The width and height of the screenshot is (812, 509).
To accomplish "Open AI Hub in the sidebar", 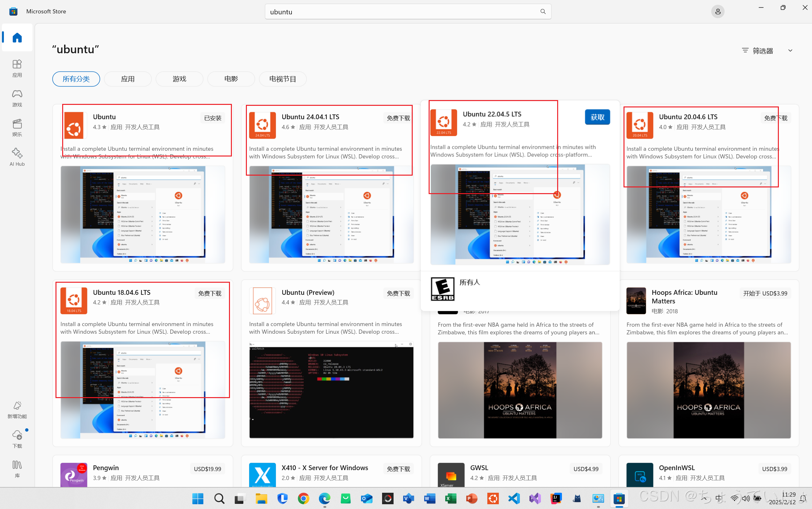I will pos(17,157).
